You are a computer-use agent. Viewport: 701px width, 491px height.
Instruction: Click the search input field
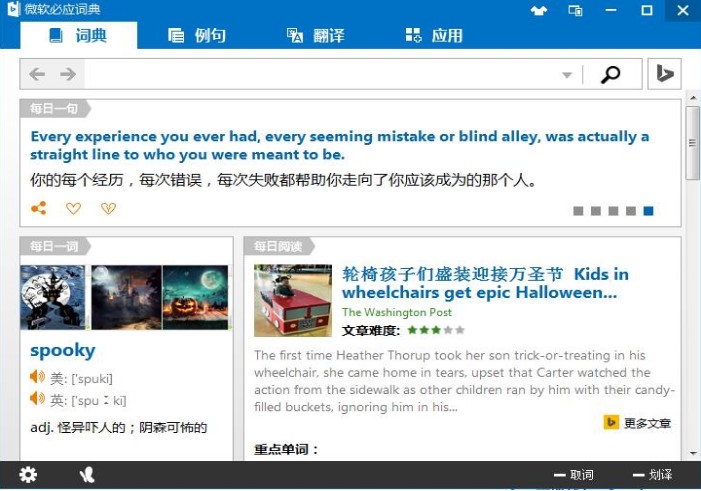[x=322, y=74]
